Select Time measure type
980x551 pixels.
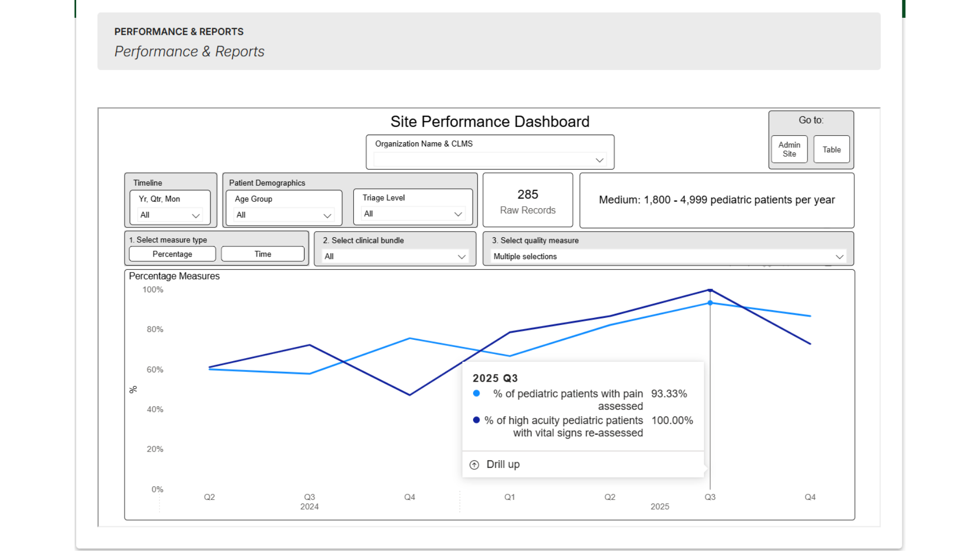pos(262,254)
